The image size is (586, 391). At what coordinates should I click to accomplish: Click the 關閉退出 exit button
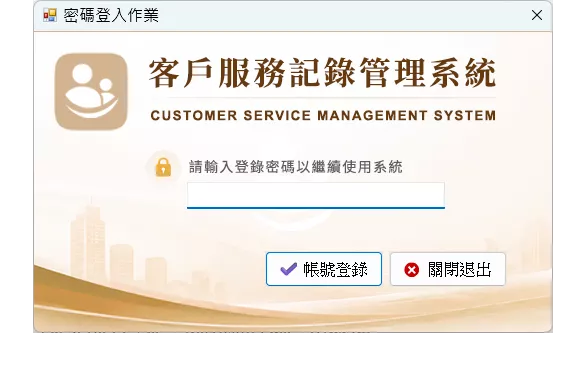[448, 269]
